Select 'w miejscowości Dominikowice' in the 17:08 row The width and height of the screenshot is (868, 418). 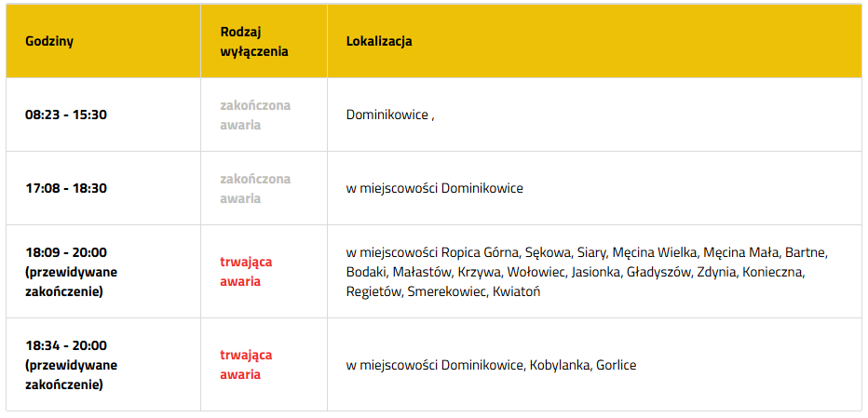434,188
